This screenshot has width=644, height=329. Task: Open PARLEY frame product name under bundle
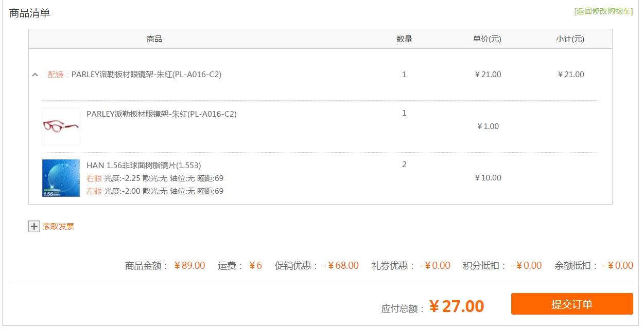point(162,114)
